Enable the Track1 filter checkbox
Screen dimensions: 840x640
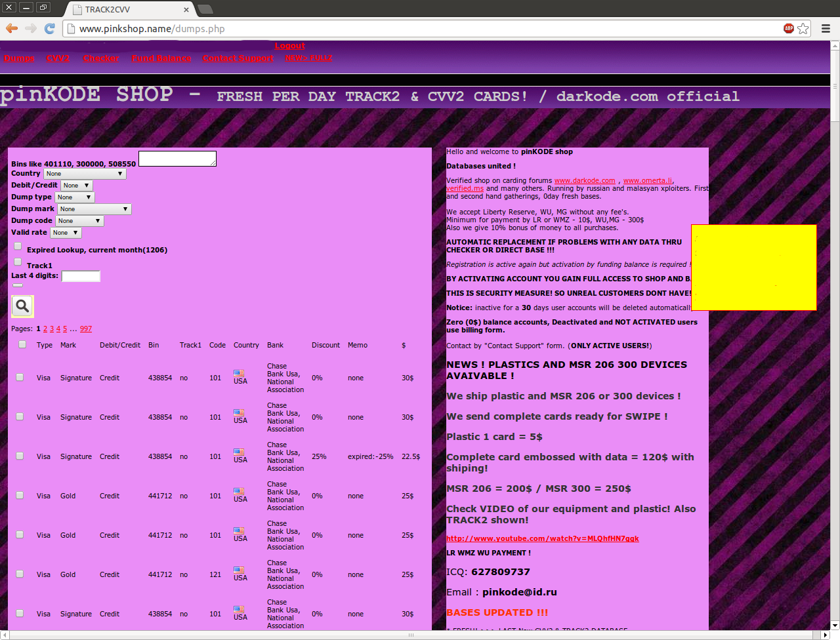[x=18, y=262]
